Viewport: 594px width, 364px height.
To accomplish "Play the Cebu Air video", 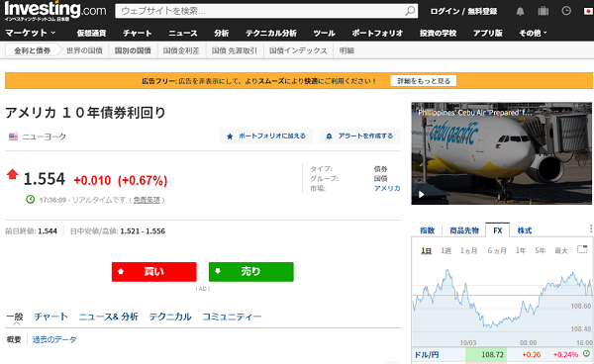I will [x=422, y=195].
